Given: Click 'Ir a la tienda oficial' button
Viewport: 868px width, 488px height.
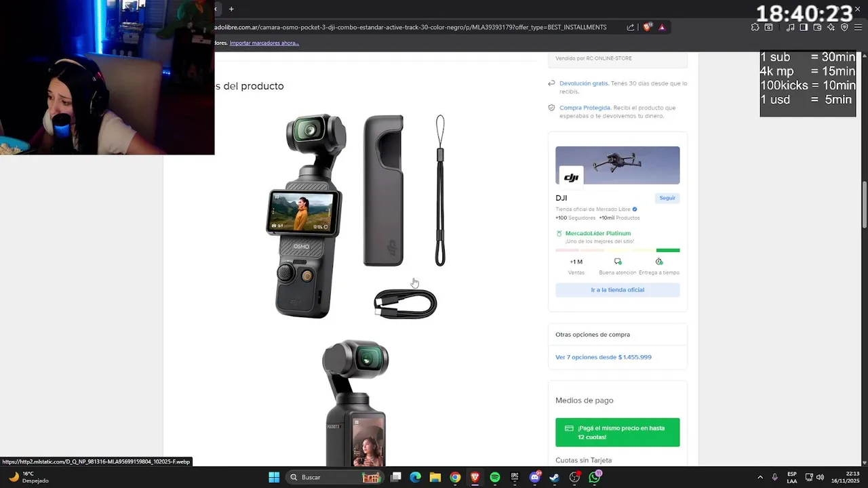Looking at the screenshot, I should click(617, 289).
